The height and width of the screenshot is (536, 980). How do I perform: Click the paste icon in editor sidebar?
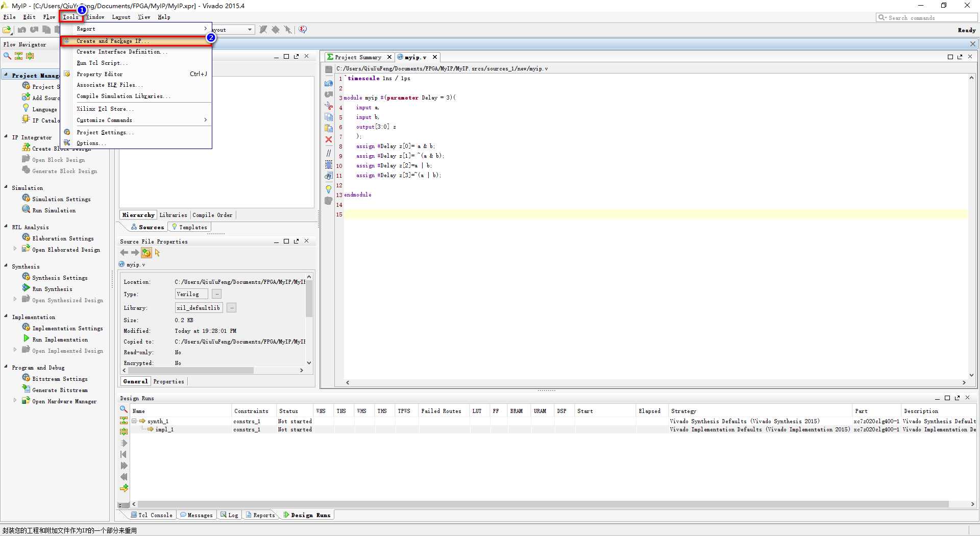329,128
